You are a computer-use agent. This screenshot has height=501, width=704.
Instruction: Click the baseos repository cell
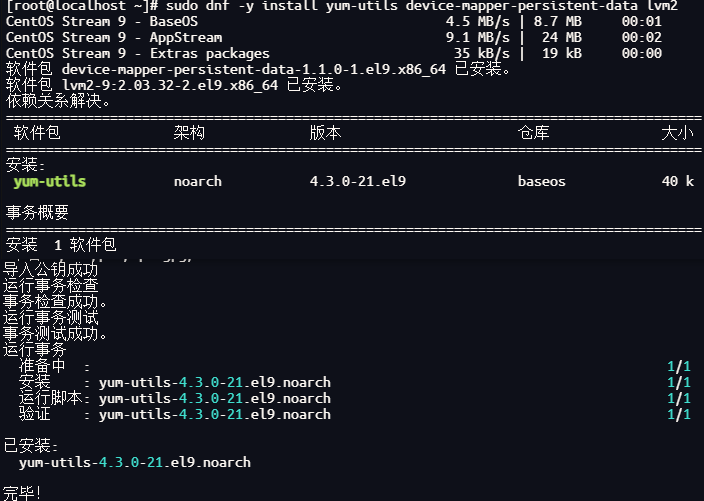click(x=541, y=181)
